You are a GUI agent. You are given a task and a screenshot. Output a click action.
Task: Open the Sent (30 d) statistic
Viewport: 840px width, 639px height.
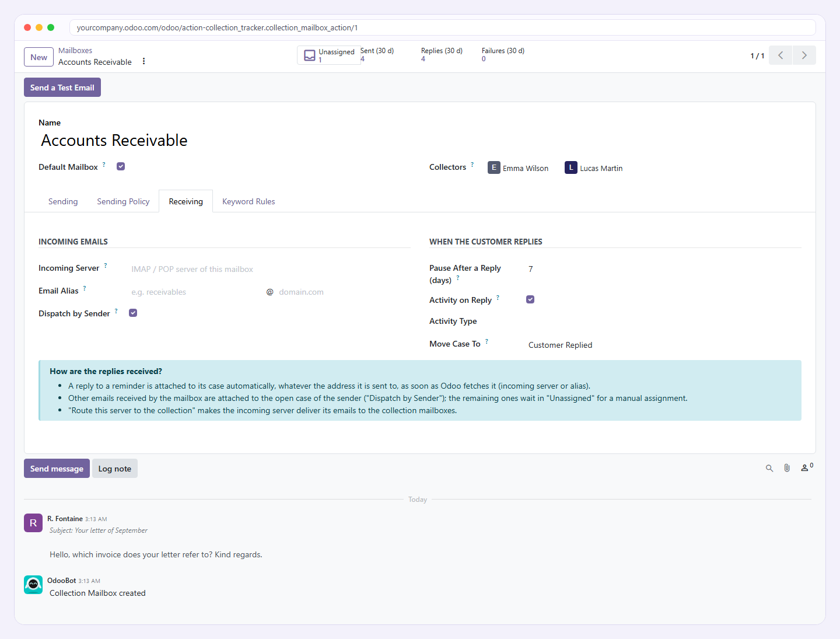click(x=377, y=55)
